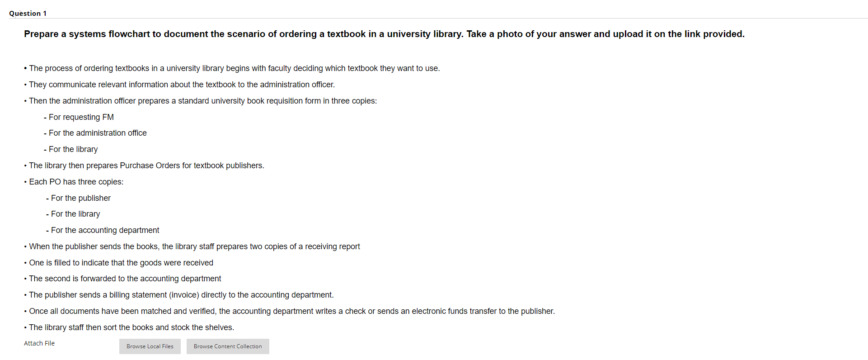
Task: Select the Each PO has three copies bullet
Action: pyautogui.click(x=74, y=182)
